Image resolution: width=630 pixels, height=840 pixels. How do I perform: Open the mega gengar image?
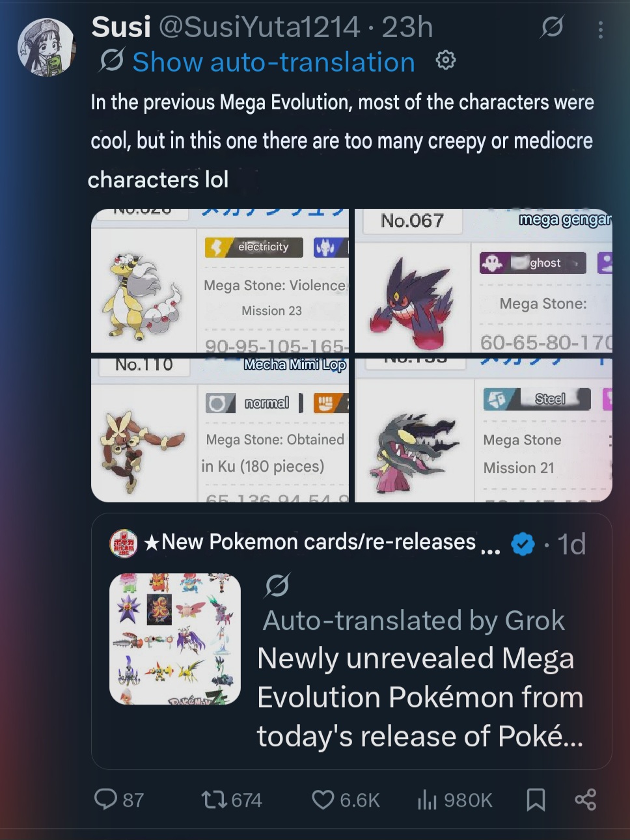484,281
